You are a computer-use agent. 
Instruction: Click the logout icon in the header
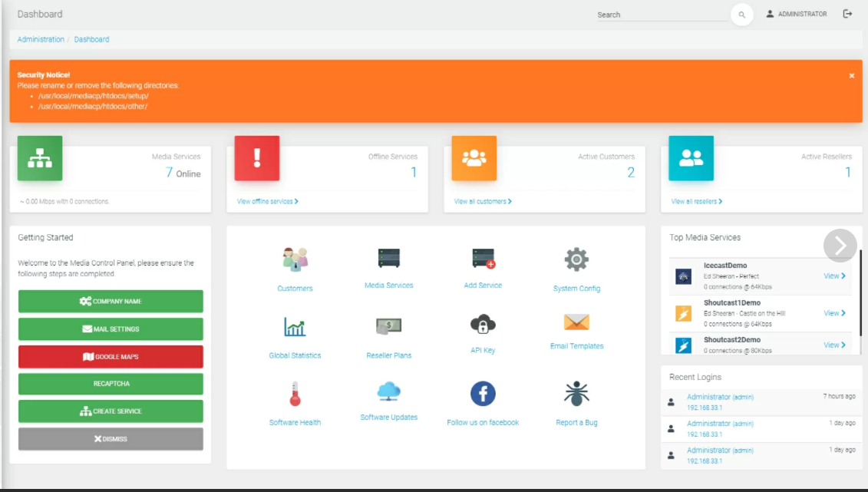click(847, 14)
